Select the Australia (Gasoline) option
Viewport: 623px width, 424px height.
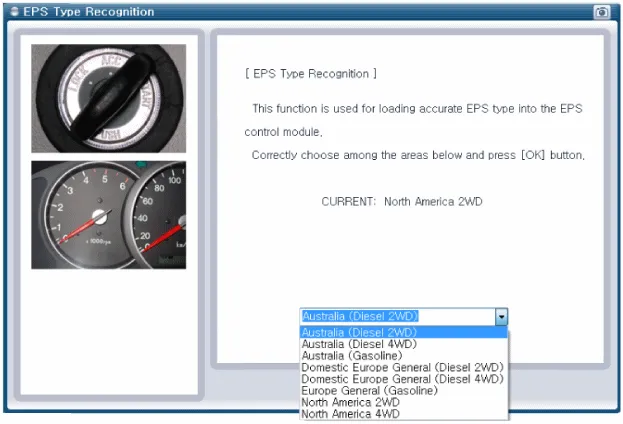click(x=352, y=355)
